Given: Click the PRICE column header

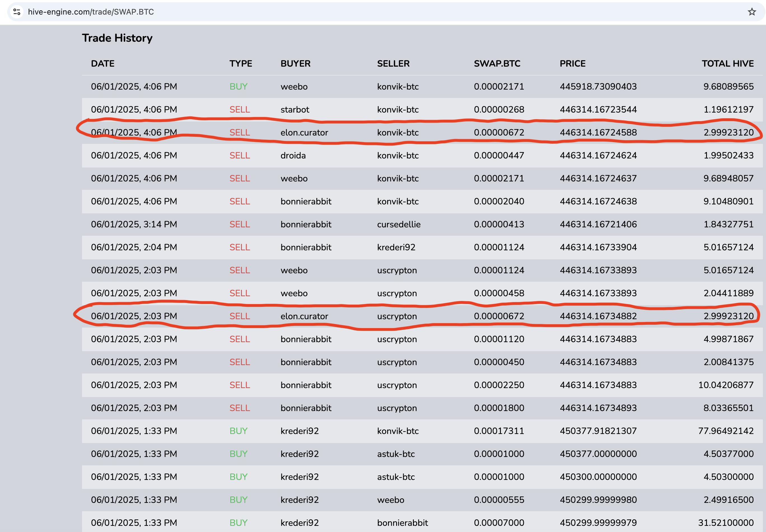Looking at the screenshot, I should (572, 64).
